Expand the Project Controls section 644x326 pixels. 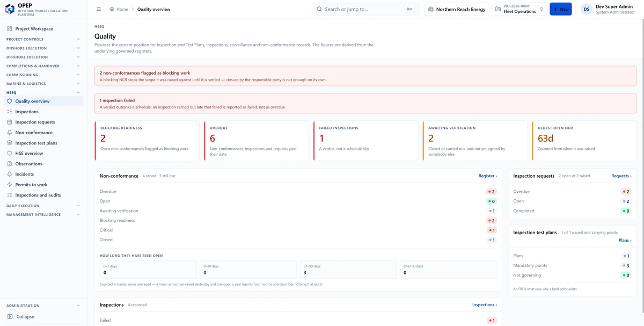(x=43, y=39)
